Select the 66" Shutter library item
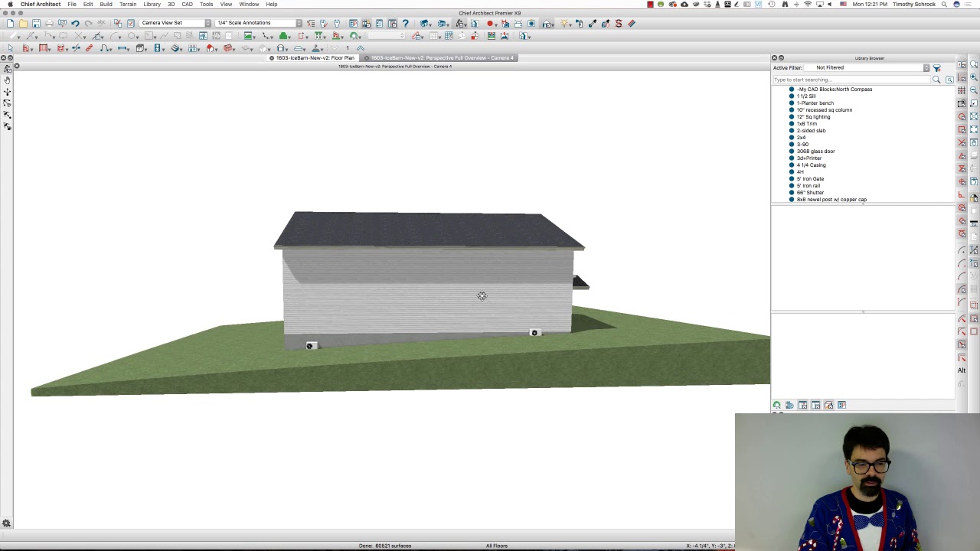Screen dimensions: 980x551 click(x=810, y=193)
